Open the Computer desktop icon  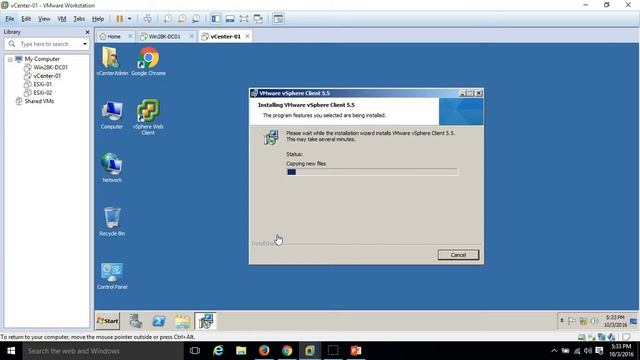112,115
